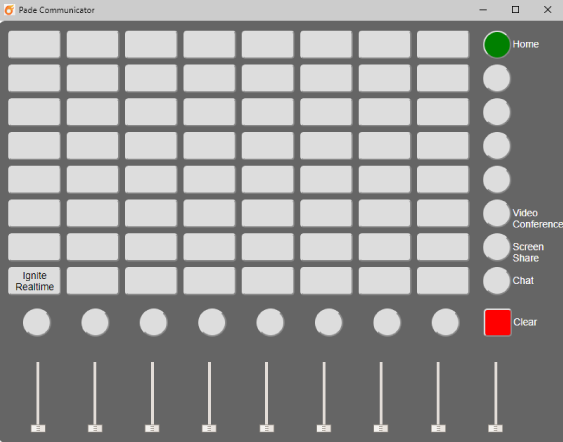Click the blank round button just above Video Conference
563x442 pixels.
[x=497, y=180]
